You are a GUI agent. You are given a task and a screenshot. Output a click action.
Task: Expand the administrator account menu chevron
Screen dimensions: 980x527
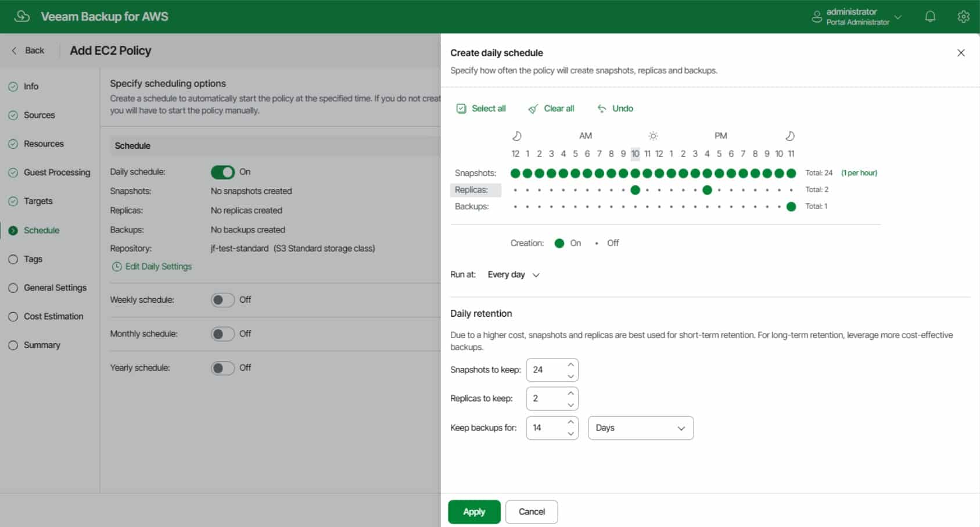pos(898,17)
